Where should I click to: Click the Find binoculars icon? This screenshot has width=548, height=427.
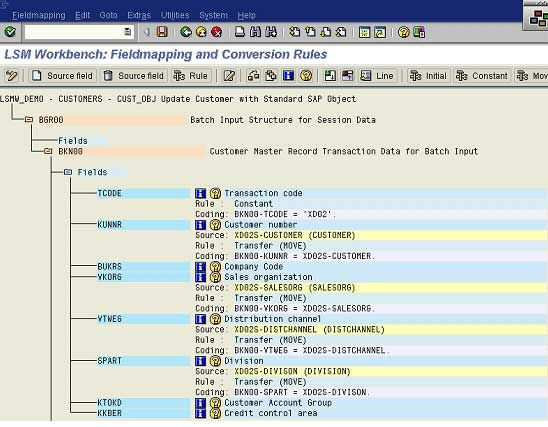tap(255, 32)
